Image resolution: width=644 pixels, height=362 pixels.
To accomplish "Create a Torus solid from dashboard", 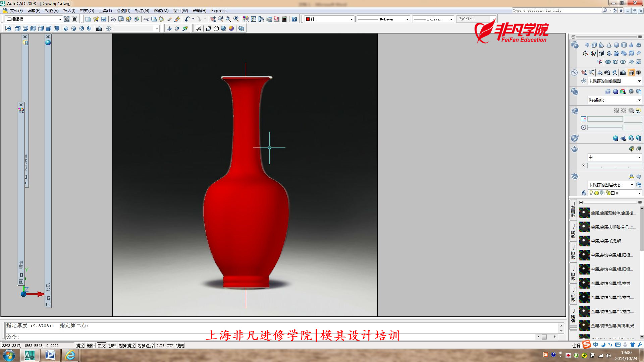I will [x=639, y=45].
